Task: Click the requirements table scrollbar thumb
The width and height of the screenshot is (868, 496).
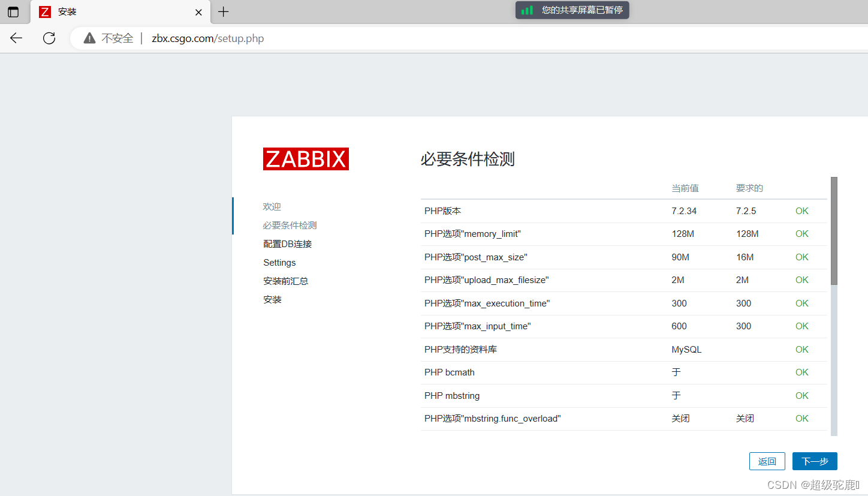Action: [834, 231]
